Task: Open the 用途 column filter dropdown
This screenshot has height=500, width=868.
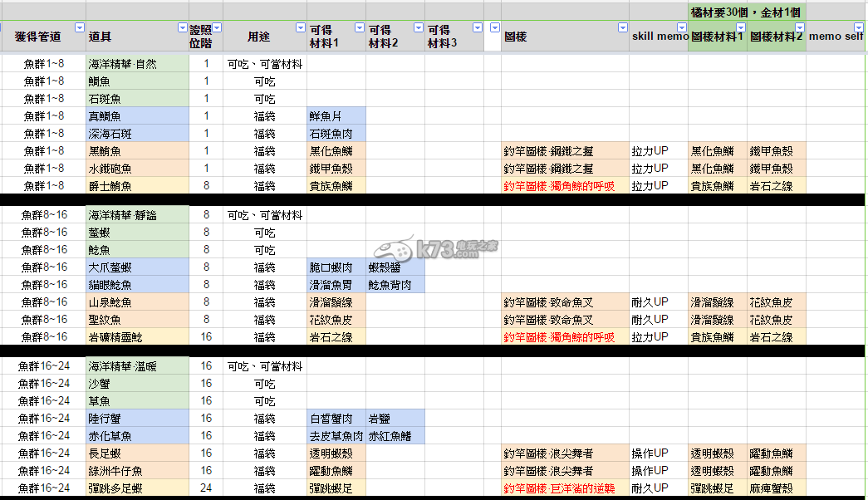Action: point(300,27)
